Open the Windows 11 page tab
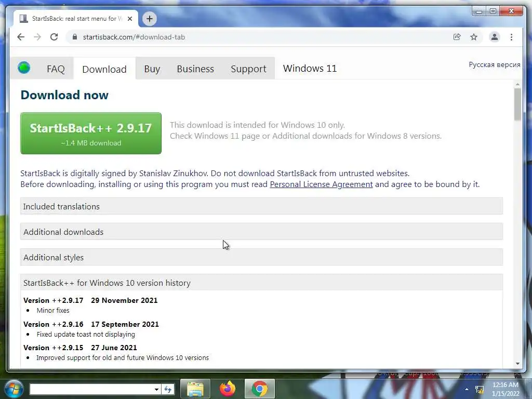This screenshot has width=532, height=399. 310,68
